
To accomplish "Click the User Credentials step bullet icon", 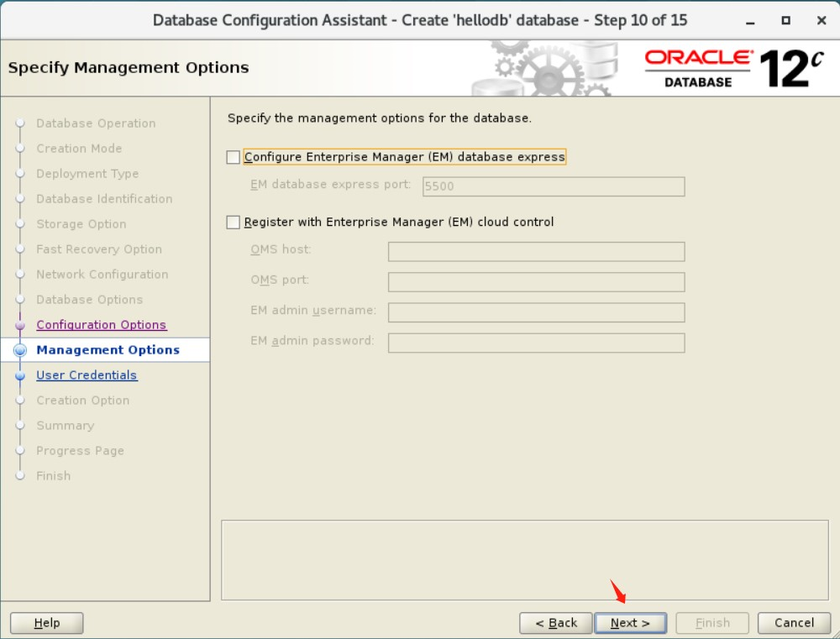I will point(20,375).
